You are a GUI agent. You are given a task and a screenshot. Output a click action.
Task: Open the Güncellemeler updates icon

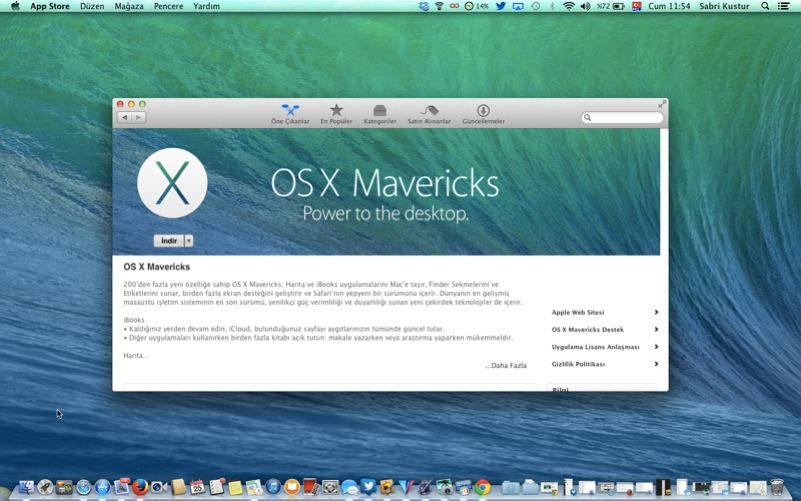(483, 113)
